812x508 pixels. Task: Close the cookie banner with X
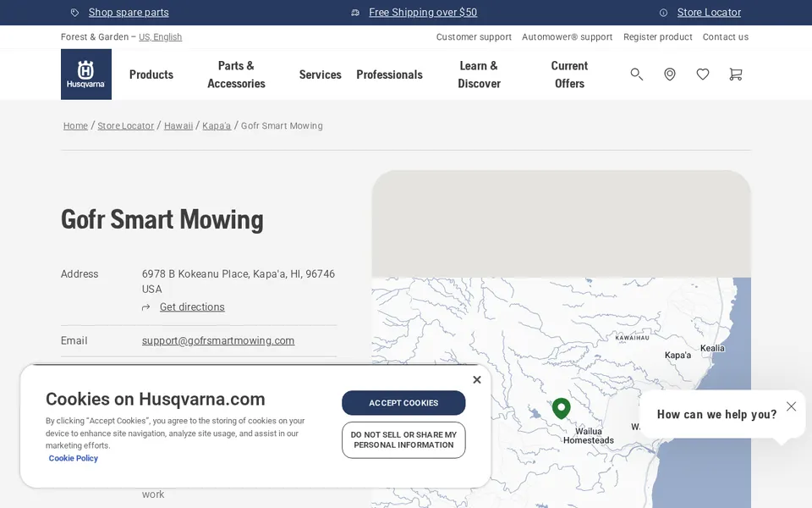[477, 380]
